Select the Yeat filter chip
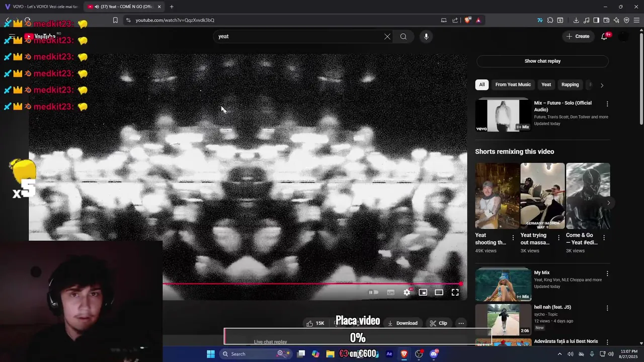This screenshot has height=362, width=644. pyautogui.click(x=546, y=84)
